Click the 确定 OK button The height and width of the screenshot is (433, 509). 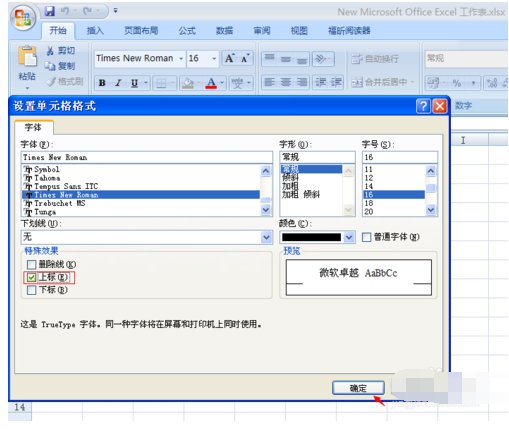tap(358, 388)
